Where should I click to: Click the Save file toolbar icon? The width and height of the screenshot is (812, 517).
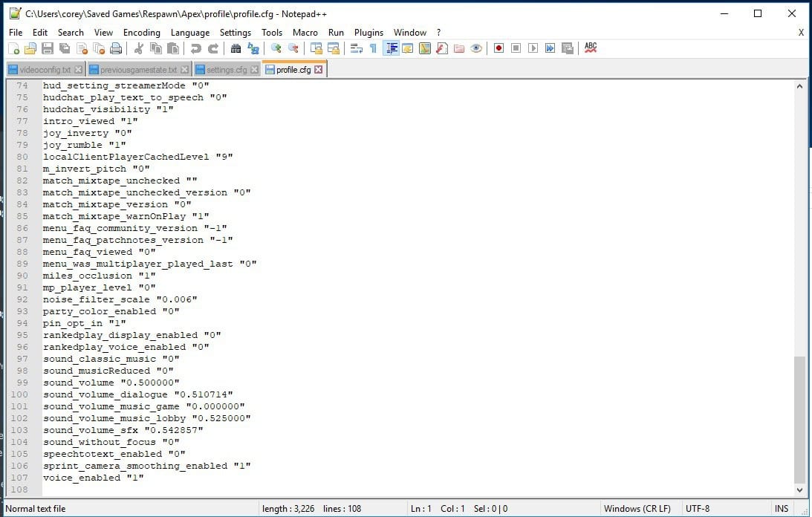(x=47, y=48)
